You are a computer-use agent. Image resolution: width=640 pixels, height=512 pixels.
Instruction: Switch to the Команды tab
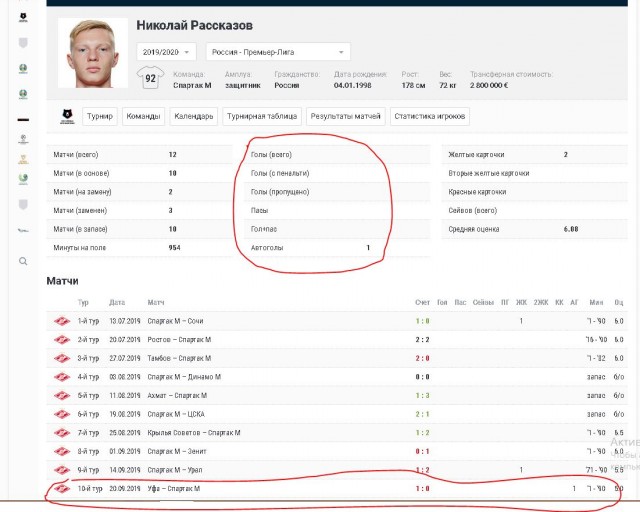[x=143, y=116]
